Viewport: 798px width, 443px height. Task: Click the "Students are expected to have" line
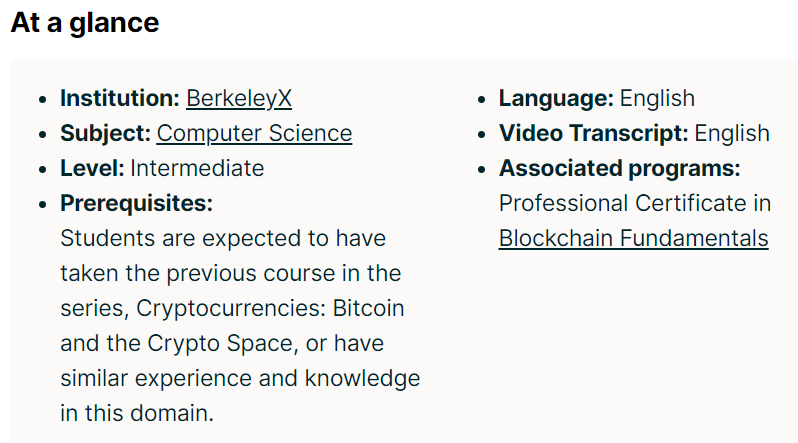pos(223,238)
